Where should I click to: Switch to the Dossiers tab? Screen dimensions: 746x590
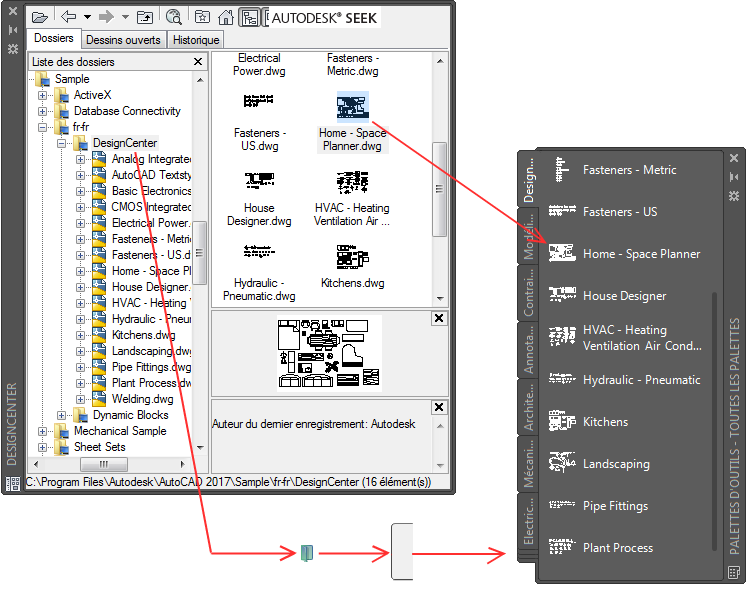(54, 38)
